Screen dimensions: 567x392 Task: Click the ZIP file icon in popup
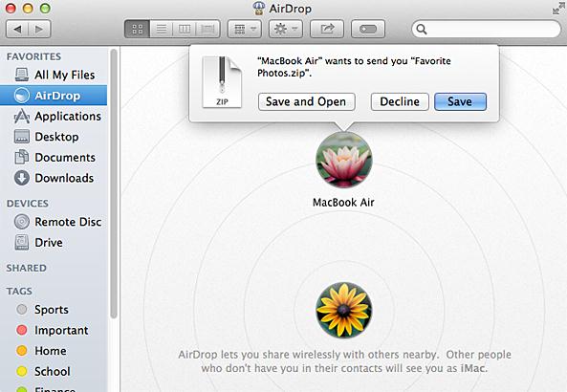tap(222, 82)
